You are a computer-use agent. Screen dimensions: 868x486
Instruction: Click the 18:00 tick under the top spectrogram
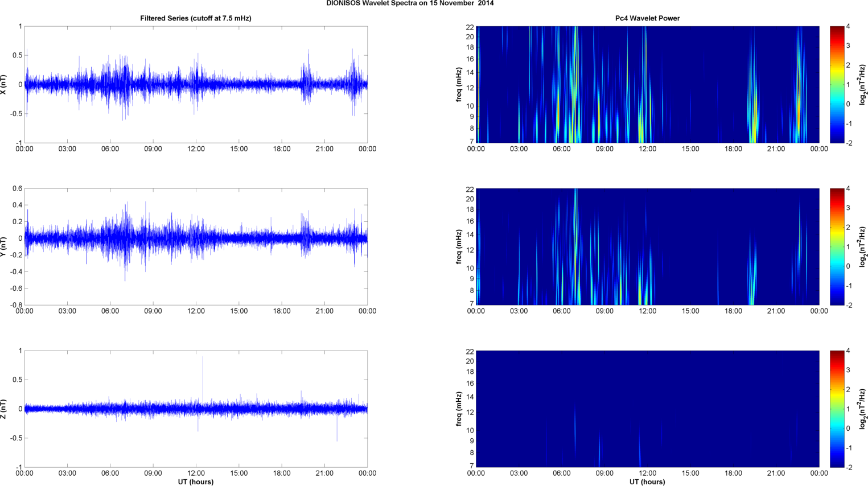(x=733, y=149)
